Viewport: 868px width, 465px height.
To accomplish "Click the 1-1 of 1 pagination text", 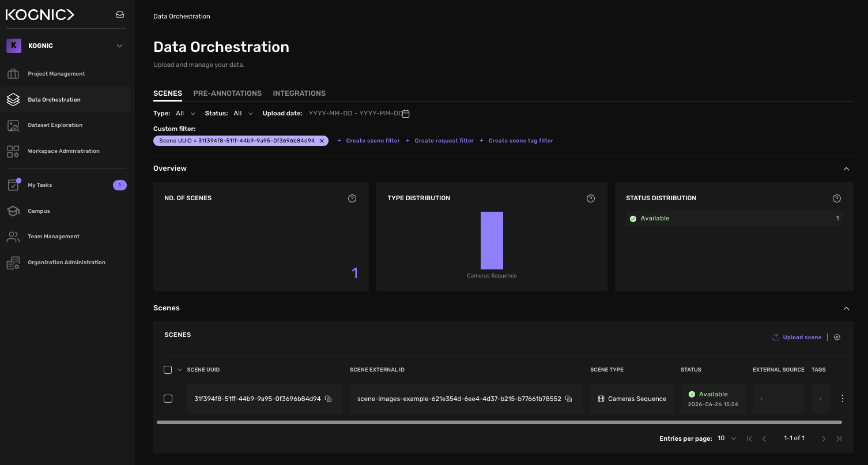I will [x=794, y=438].
